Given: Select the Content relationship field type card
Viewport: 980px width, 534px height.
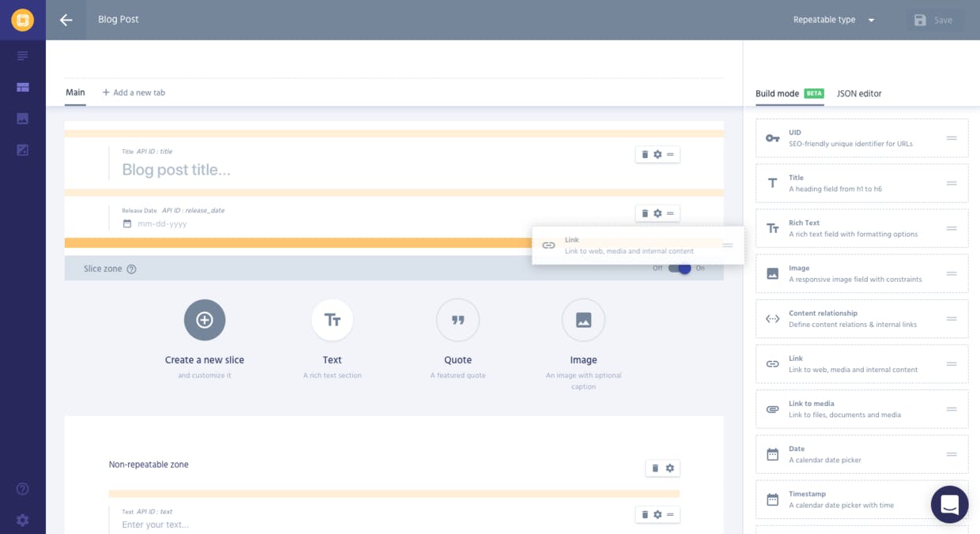Looking at the screenshot, I should [861, 319].
